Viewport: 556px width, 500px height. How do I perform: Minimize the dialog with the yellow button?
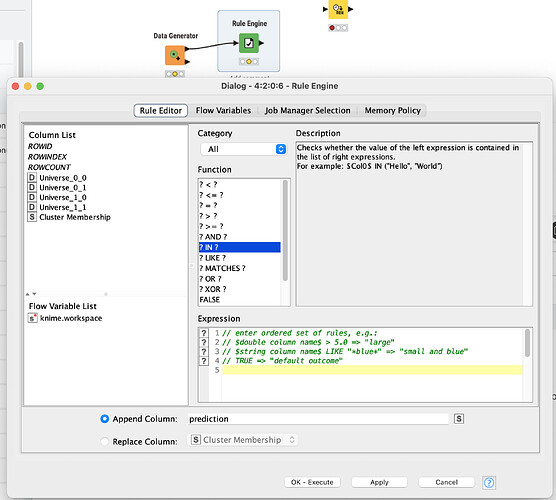[x=28, y=86]
